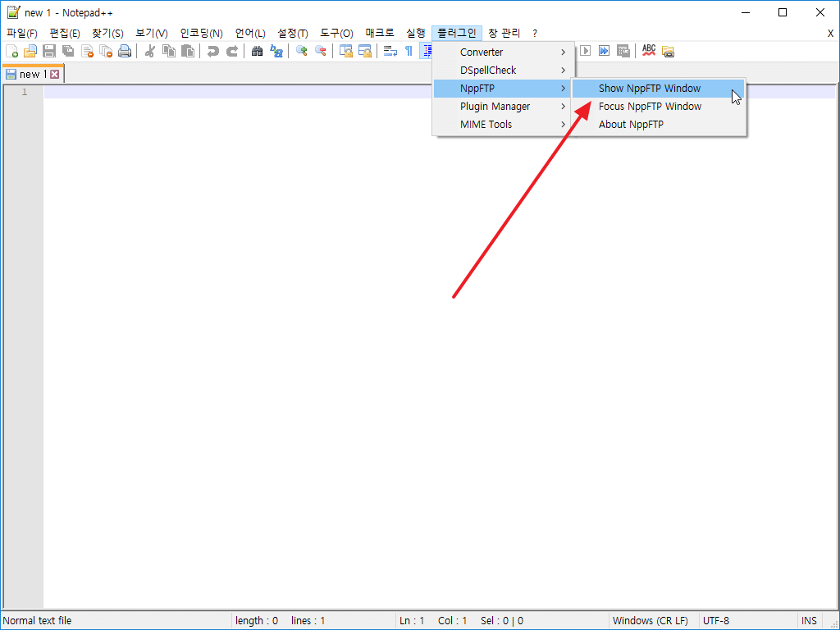840x630 pixels.
Task: Click Run macro multiple times icon
Action: click(x=604, y=51)
